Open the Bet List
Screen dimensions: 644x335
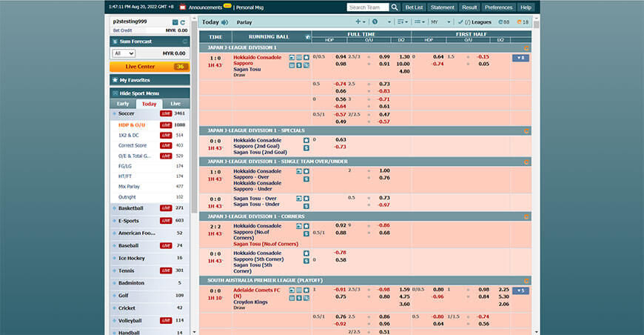414,7
